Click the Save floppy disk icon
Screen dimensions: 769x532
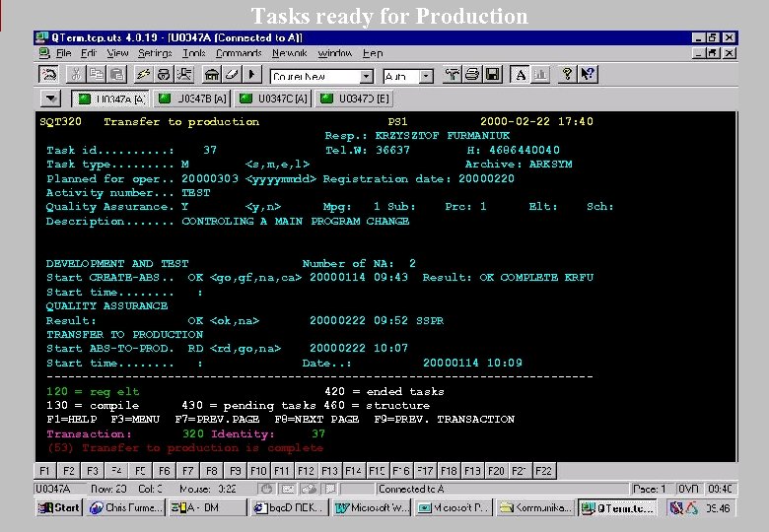[492, 75]
